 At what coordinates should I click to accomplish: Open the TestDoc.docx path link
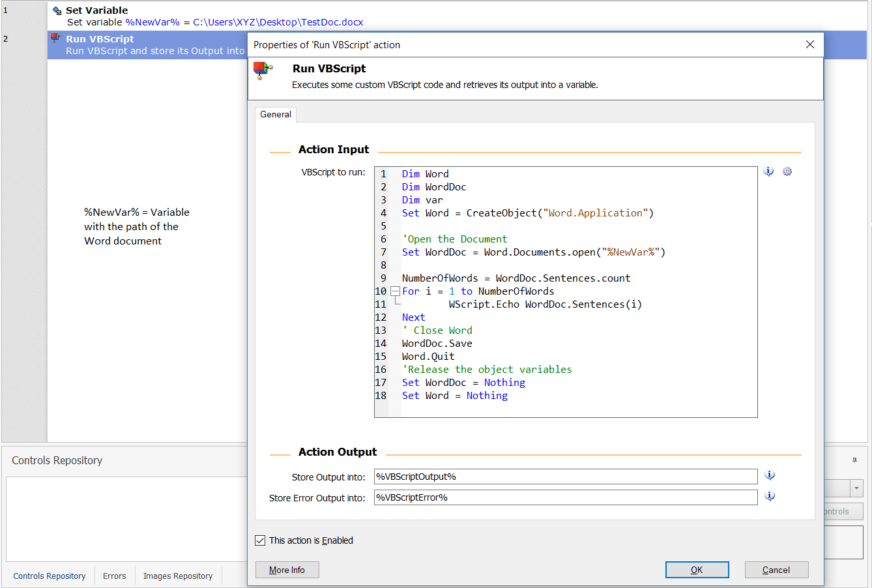[279, 22]
